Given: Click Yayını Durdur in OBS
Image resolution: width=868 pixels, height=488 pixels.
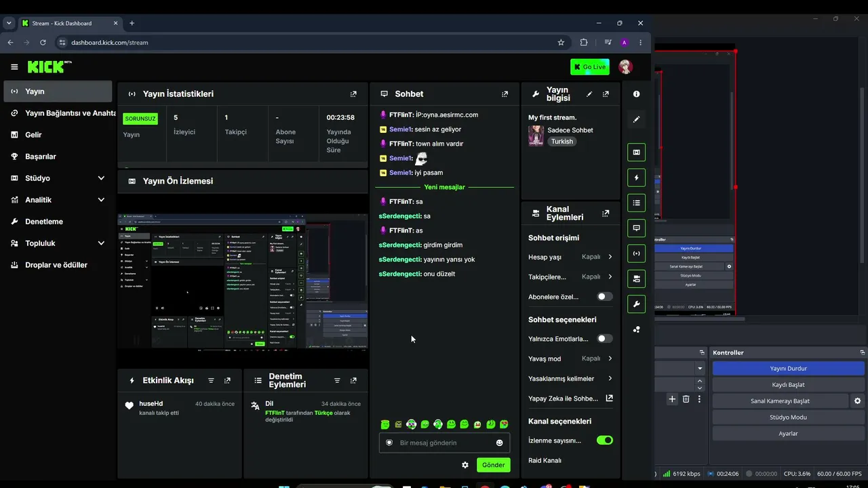Looking at the screenshot, I should coord(788,369).
